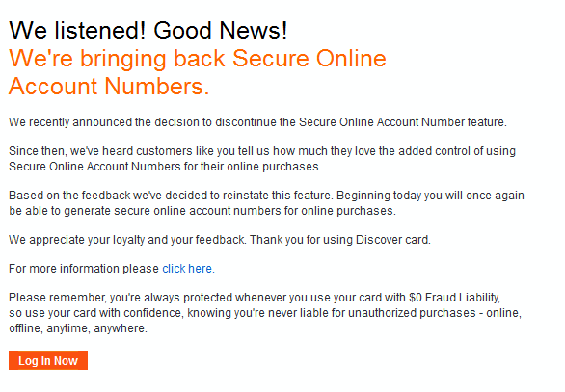Click the 'Secure Online Account Numbers for their' line
The height and width of the screenshot is (392, 565).
tap(165, 167)
